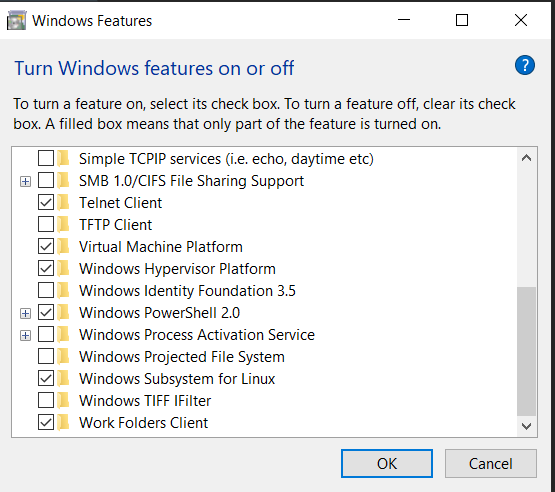This screenshot has height=492, width=555.
Task: Click the blue help question mark icon
Action: tap(525, 65)
